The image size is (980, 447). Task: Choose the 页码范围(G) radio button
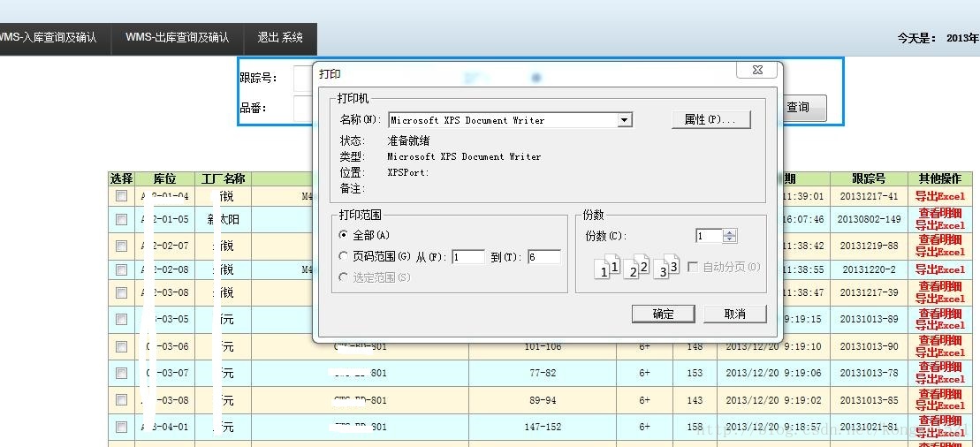click(x=345, y=256)
